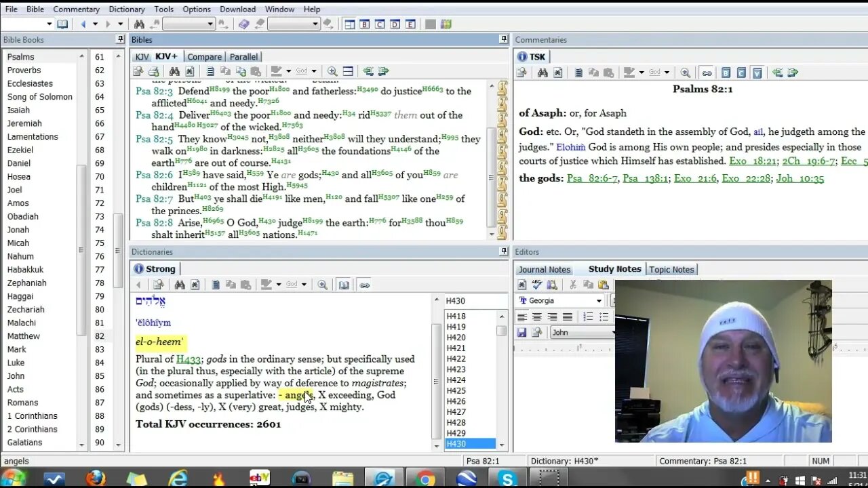
Task: Zoom in with magnifier in Bibles toolbar
Action: (332, 71)
